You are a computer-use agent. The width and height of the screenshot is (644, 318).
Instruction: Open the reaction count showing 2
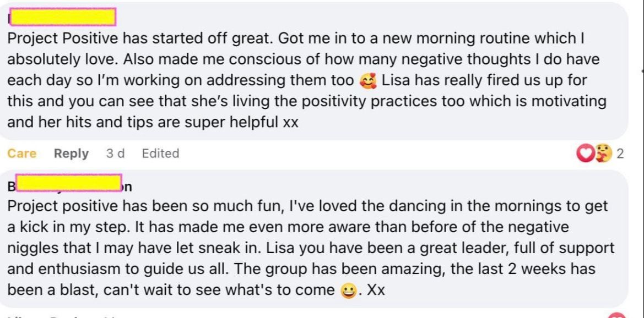point(620,154)
